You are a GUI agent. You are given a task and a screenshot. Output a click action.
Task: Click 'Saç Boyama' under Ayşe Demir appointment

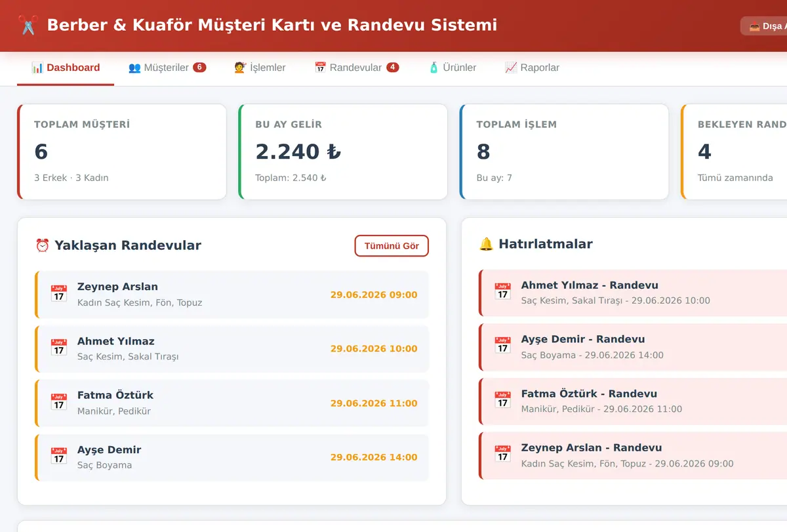coord(104,465)
